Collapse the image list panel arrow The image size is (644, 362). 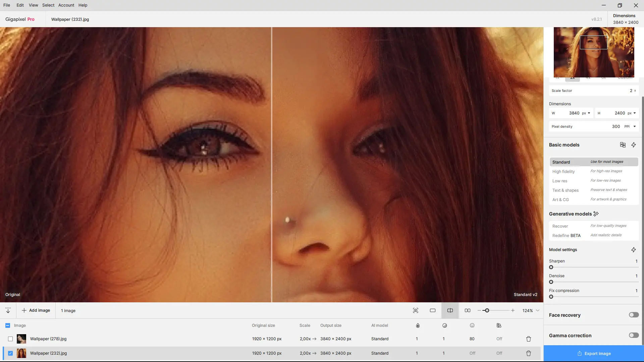point(8,310)
